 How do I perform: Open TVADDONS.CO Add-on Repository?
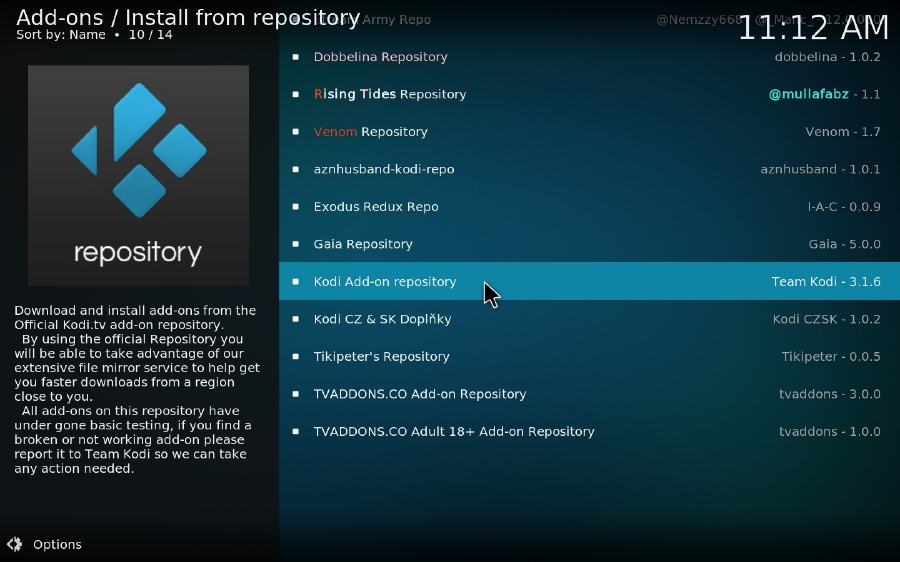click(589, 394)
